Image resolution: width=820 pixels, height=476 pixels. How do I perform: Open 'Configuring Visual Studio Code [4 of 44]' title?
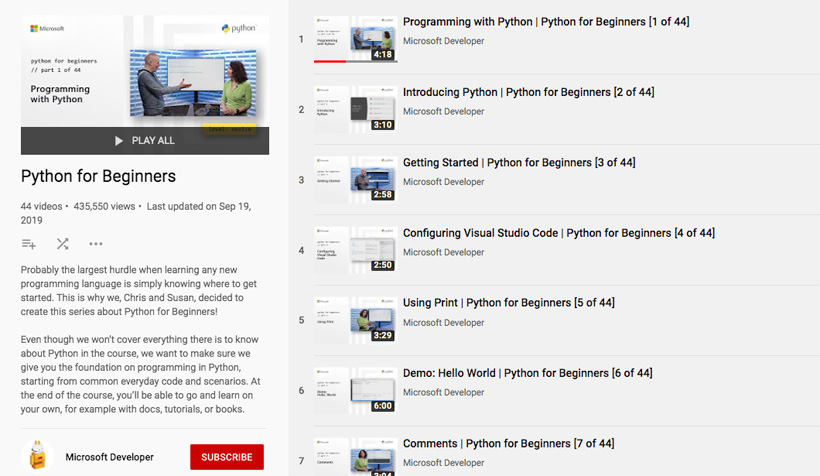(x=559, y=233)
